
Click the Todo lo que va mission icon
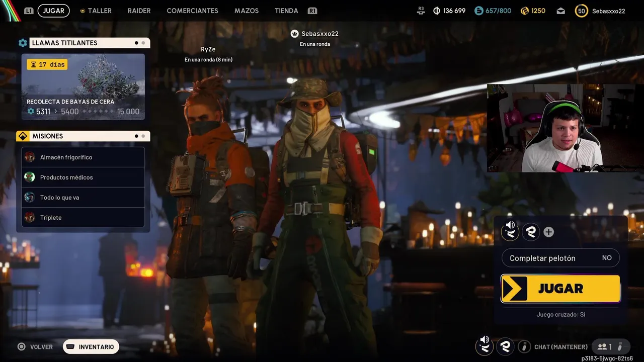[x=30, y=197]
